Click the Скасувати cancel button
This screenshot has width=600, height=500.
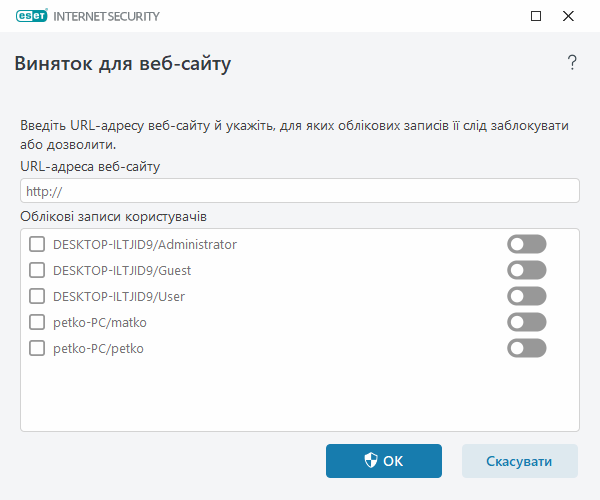(519, 461)
